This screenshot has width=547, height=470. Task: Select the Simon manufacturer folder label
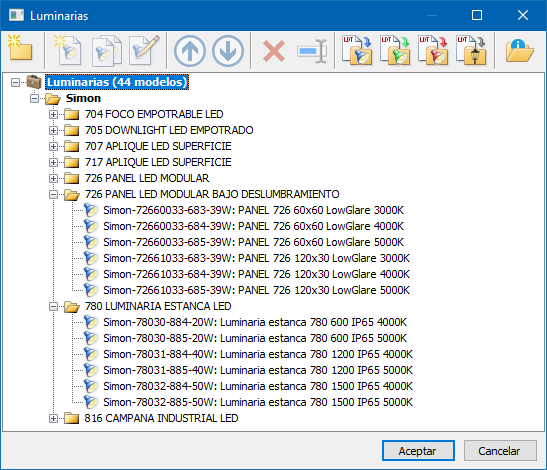coord(83,98)
